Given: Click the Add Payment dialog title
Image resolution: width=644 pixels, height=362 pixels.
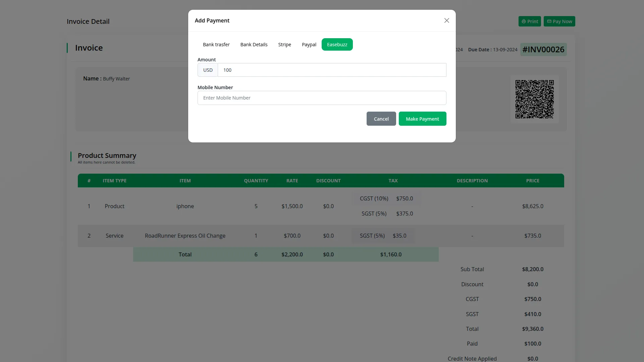Looking at the screenshot, I should click(x=212, y=20).
